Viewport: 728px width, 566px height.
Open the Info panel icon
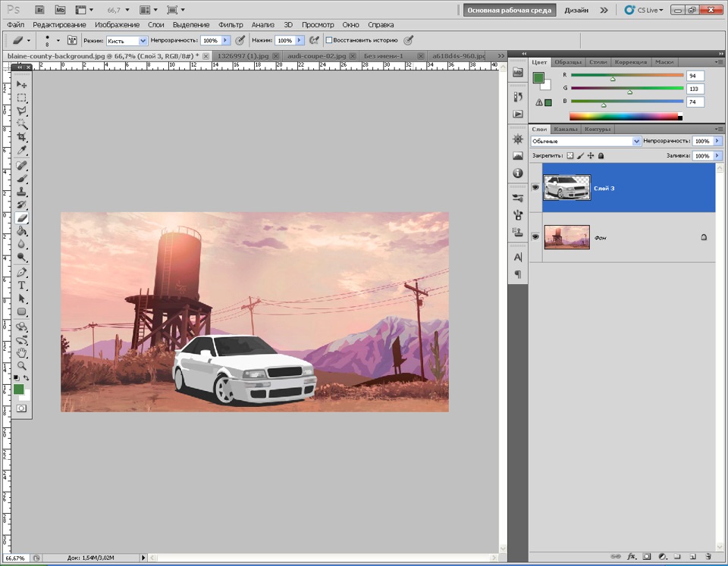(518, 173)
